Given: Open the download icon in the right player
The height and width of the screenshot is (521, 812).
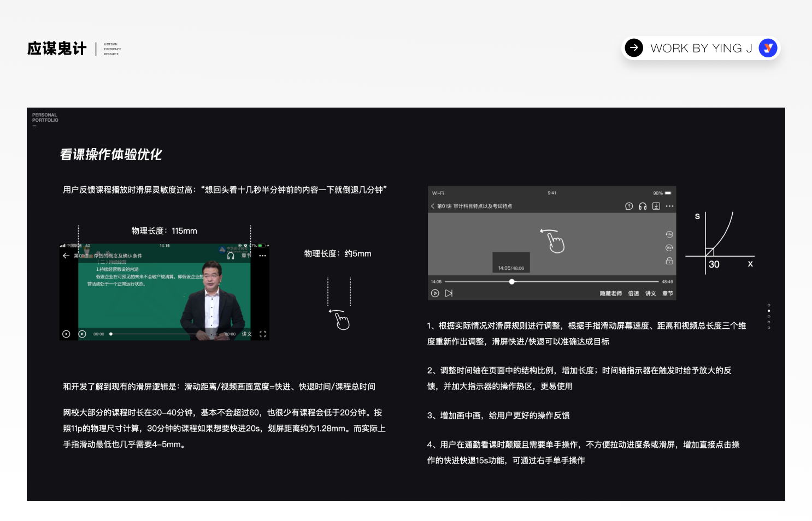Looking at the screenshot, I should (656, 206).
